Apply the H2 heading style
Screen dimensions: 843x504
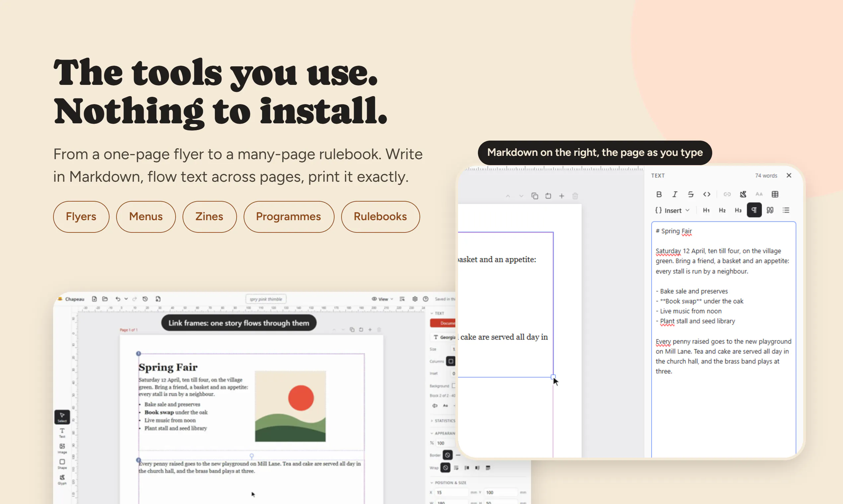722,210
